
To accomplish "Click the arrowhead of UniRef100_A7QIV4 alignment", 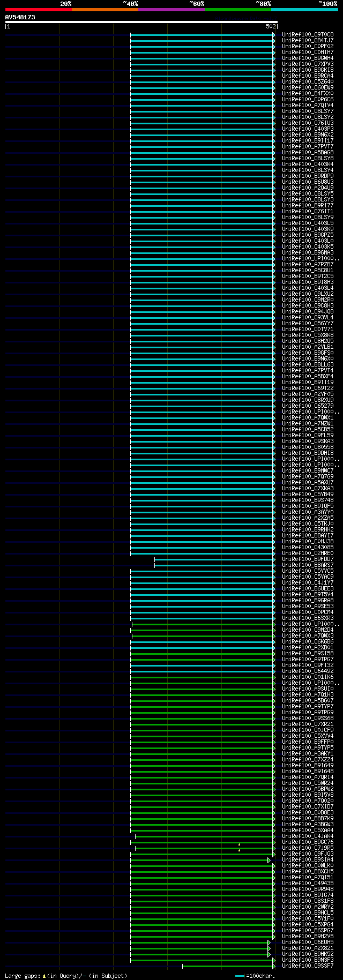I will [274, 106].
